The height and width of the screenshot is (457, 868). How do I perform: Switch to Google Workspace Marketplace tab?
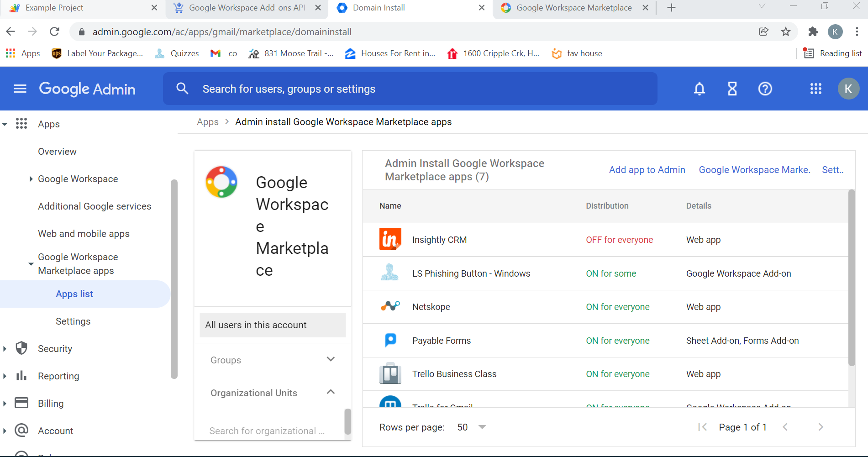[574, 8]
